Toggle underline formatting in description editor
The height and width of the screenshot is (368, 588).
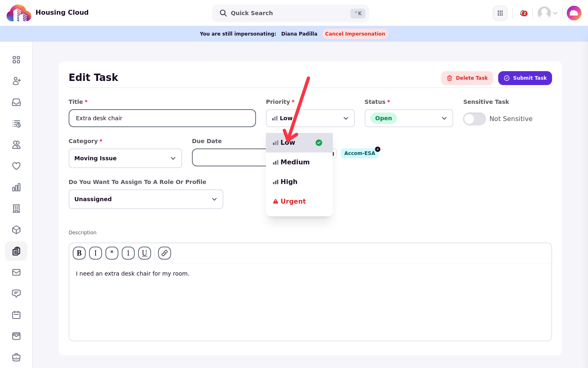(x=145, y=253)
